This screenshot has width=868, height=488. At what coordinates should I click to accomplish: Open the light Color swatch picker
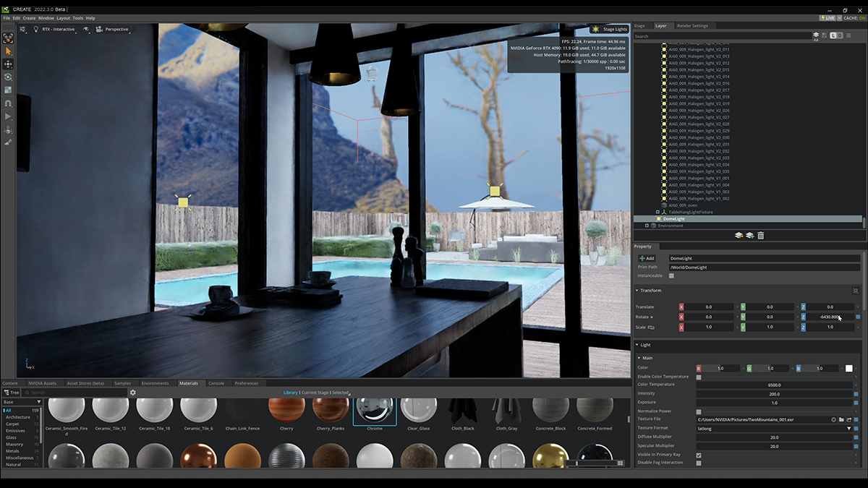[849, 367]
